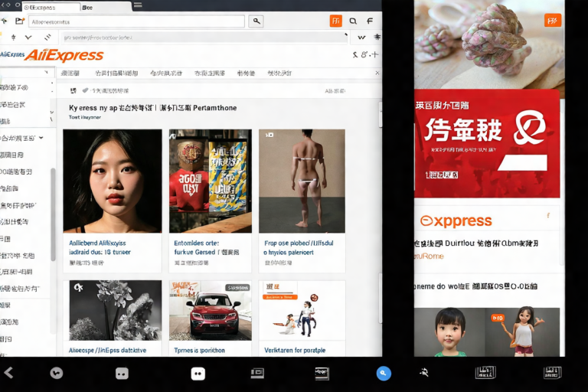Switch to the first 'Express' browser tab
Viewport: 588px width, 392px height.
point(51,7)
